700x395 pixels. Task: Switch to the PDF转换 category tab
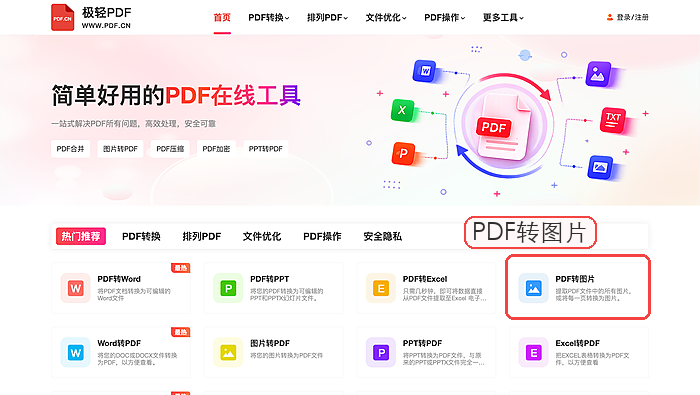coord(141,236)
